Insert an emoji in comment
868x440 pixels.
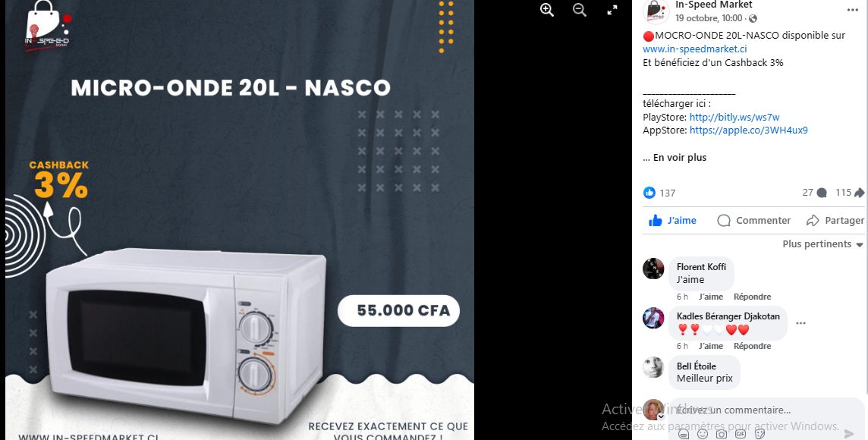[703, 434]
